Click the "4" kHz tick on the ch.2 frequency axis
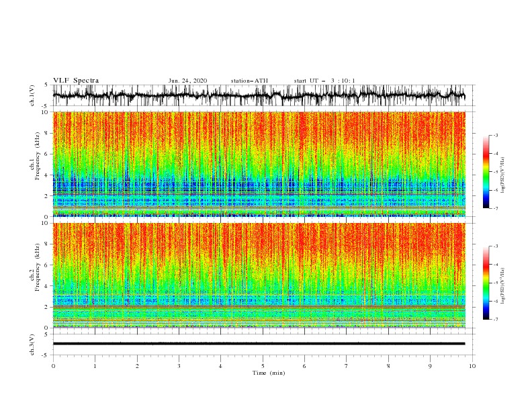This screenshot has height=411, width=532. (x=46, y=286)
